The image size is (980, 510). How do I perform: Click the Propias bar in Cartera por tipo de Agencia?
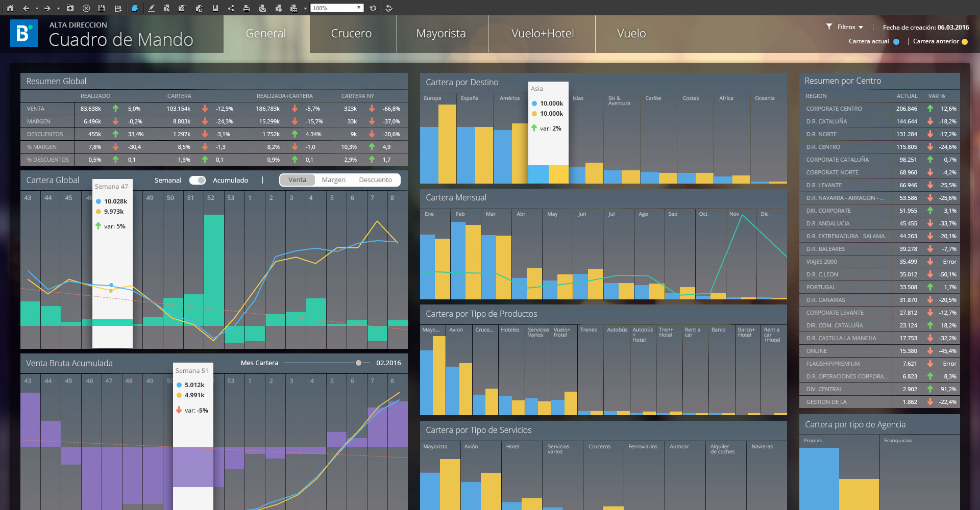tap(819, 479)
